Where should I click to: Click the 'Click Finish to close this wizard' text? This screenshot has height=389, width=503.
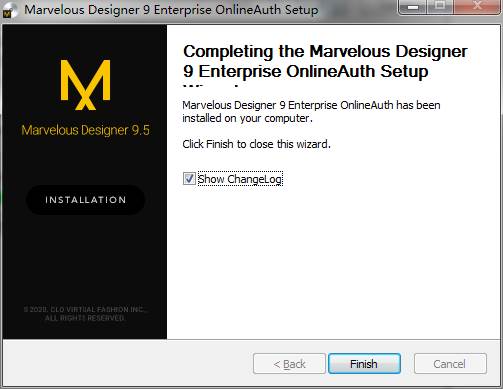coord(256,144)
